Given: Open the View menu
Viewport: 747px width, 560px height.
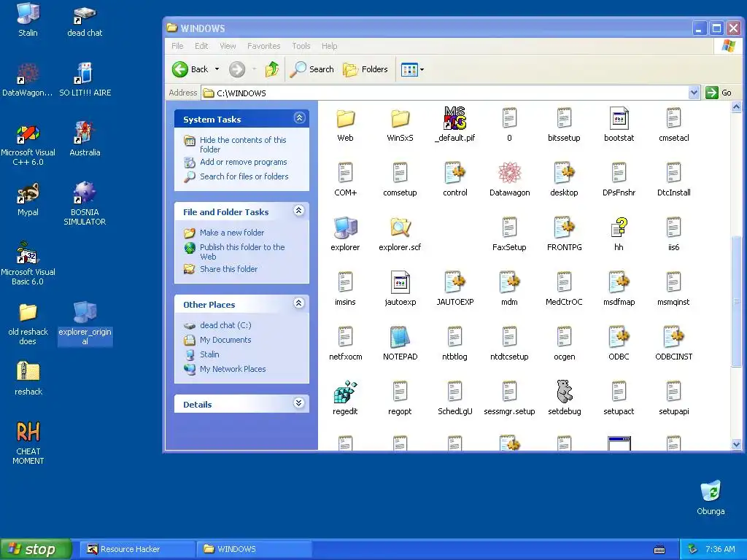Looking at the screenshot, I should point(228,46).
